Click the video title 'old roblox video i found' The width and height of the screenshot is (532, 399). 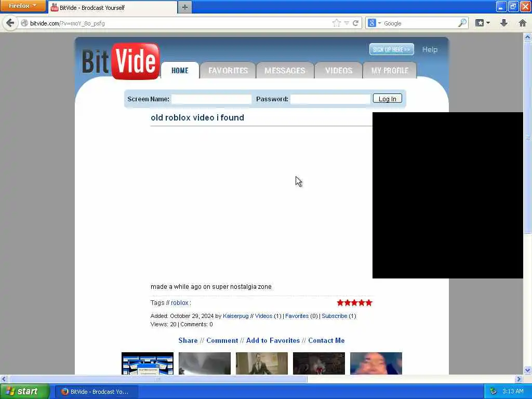(197, 118)
